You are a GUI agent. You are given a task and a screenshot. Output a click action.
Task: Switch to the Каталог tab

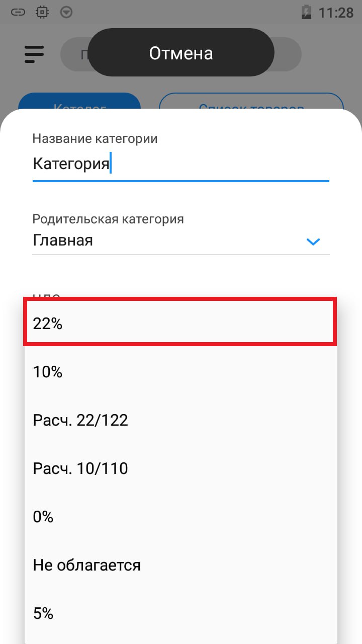(x=79, y=103)
